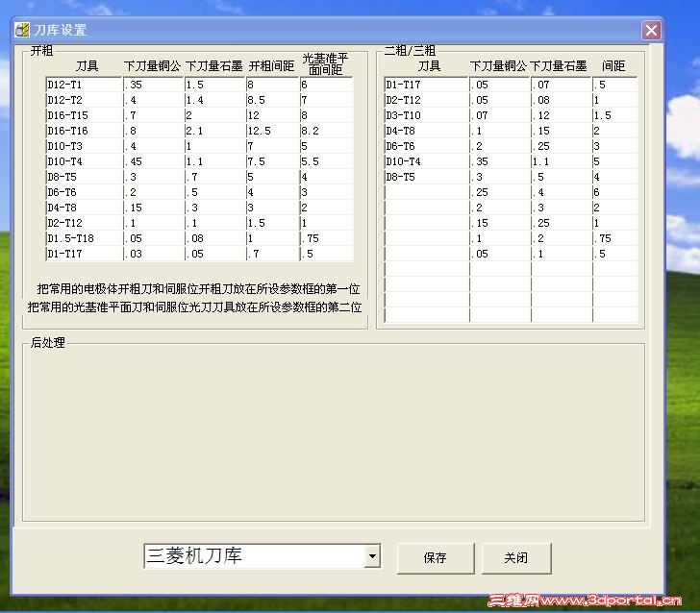Click the 保存 button
Screen dimensions: 700x613
pyautogui.click(x=436, y=557)
